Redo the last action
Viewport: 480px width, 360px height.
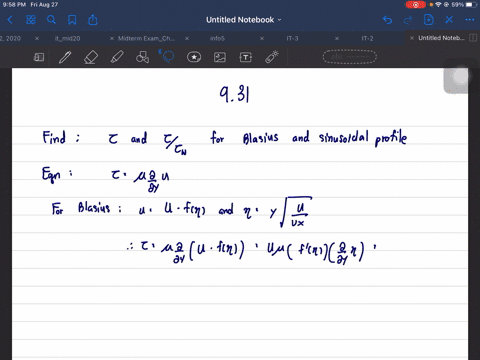coord(408,20)
